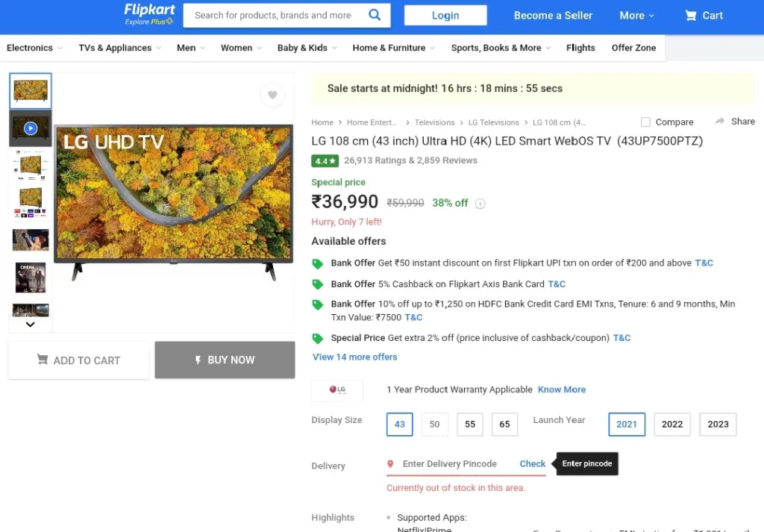Tick the Compare checkbox
Viewport: 764px width, 532px height.
click(x=645, y=122)
